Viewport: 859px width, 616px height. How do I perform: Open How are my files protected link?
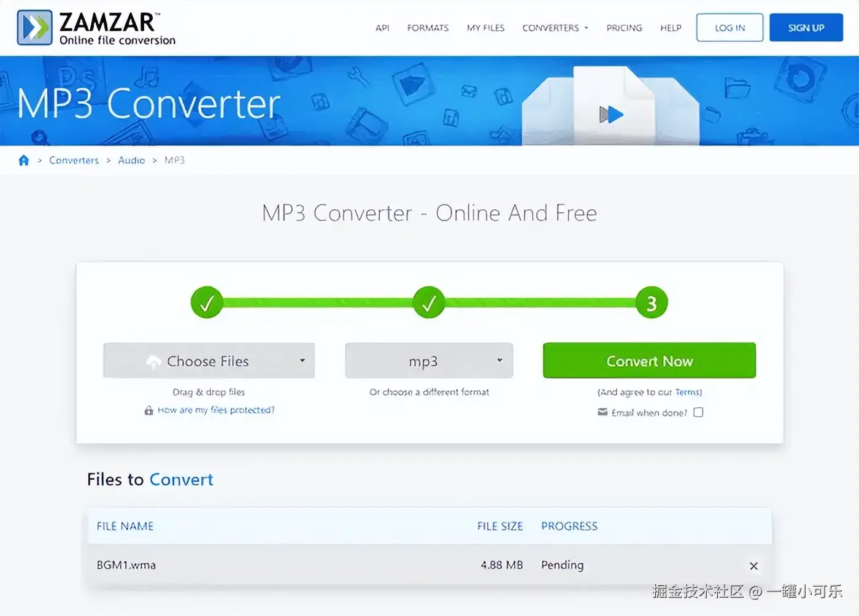(216, 410)
